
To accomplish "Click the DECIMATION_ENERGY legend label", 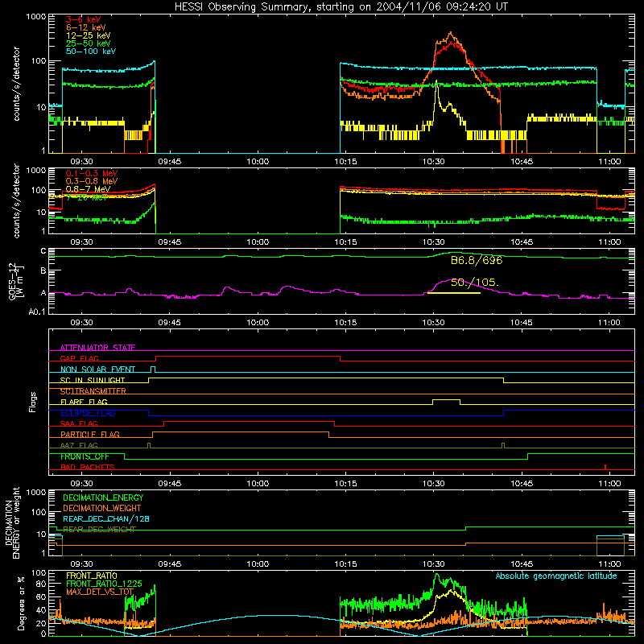I will (x=103, y=497).
